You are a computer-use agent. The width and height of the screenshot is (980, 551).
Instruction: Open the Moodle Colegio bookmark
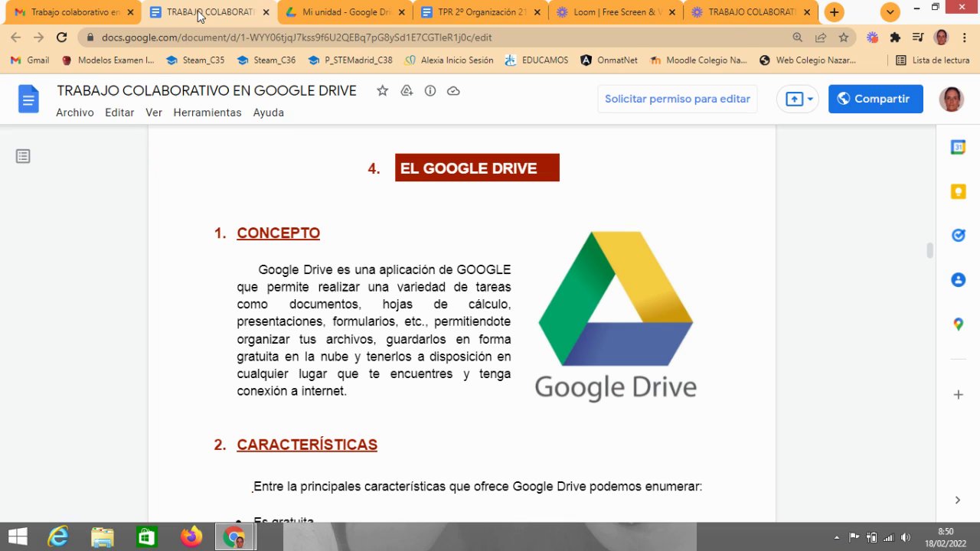(x=699, y=60)
